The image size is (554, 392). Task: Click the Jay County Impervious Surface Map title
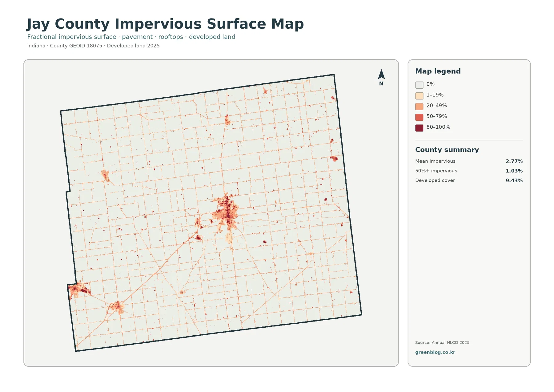point(165,24)
